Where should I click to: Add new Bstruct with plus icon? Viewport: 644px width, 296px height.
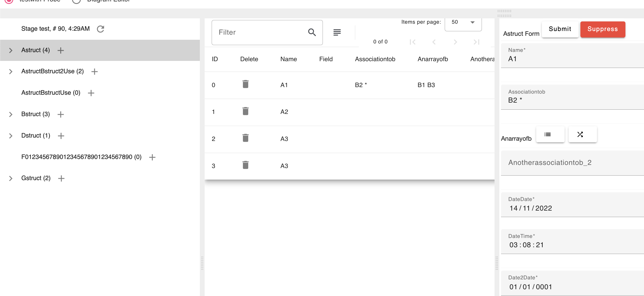pos(61,114)
